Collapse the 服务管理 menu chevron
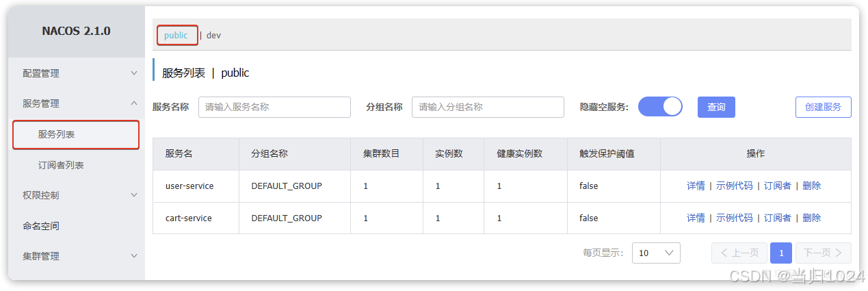Image resolution: width=868 pixels, height=291 pixels. pyautogui.click(x=134, y=103)
